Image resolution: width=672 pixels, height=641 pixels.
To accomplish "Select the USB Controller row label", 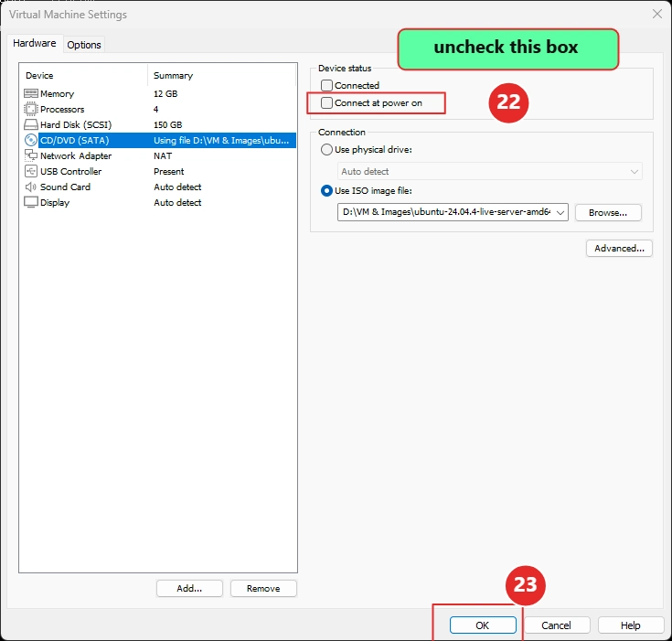I will (70, 172).
